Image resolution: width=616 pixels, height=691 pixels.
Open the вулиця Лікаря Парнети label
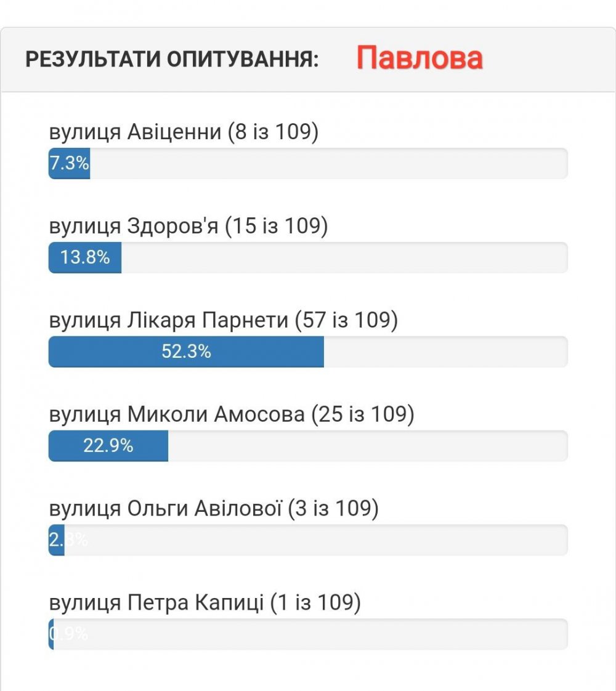pos(223,320)
